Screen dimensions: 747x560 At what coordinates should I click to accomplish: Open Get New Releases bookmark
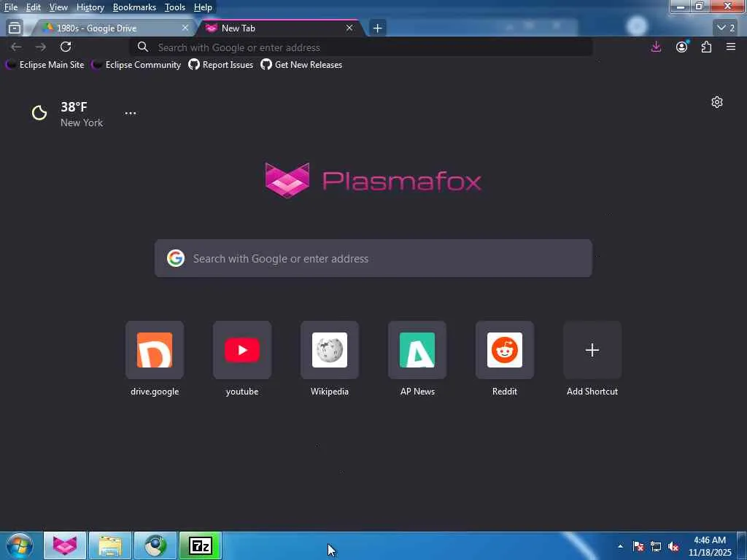301,65
